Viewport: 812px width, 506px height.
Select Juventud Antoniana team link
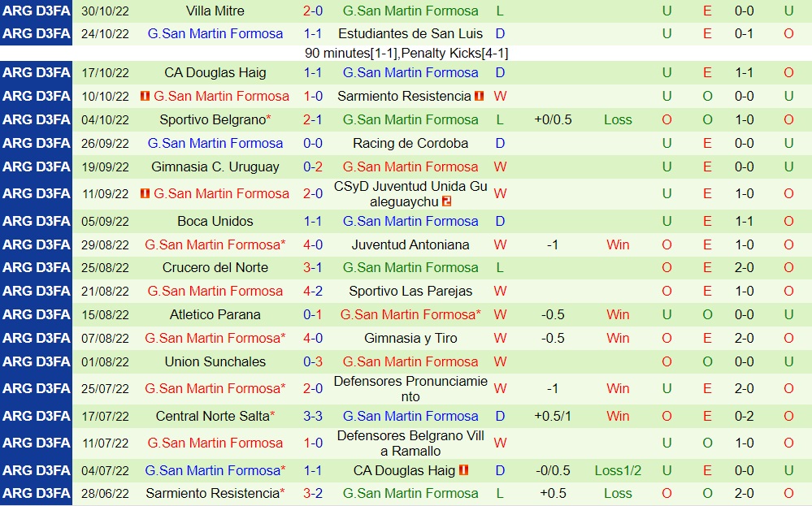click(410, 244)
